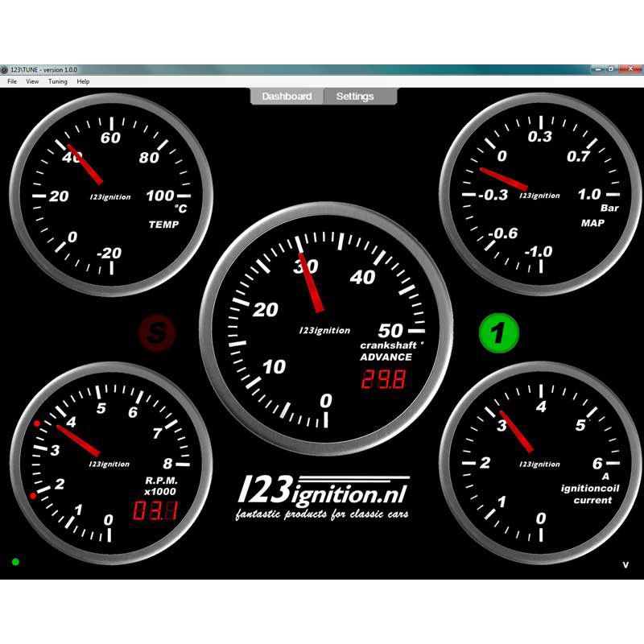Open the File menu
This screenshot has width=644, height=644.
tap(11, 81)
